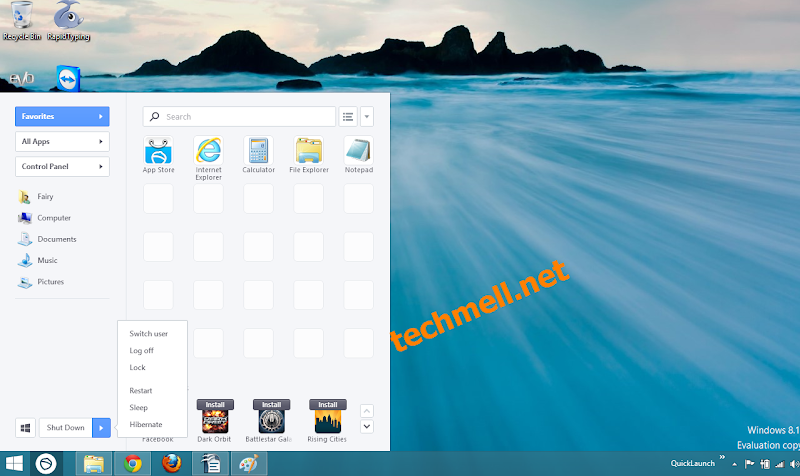Open File Explorer tile
The width and height of the screenshot is (800, 476).
(309, 155)
